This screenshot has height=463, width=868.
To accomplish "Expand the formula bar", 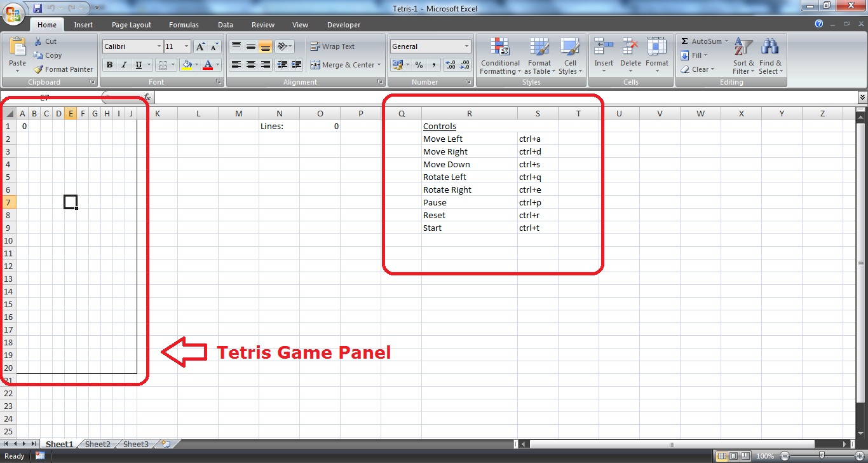I will [x=862, y=97].
